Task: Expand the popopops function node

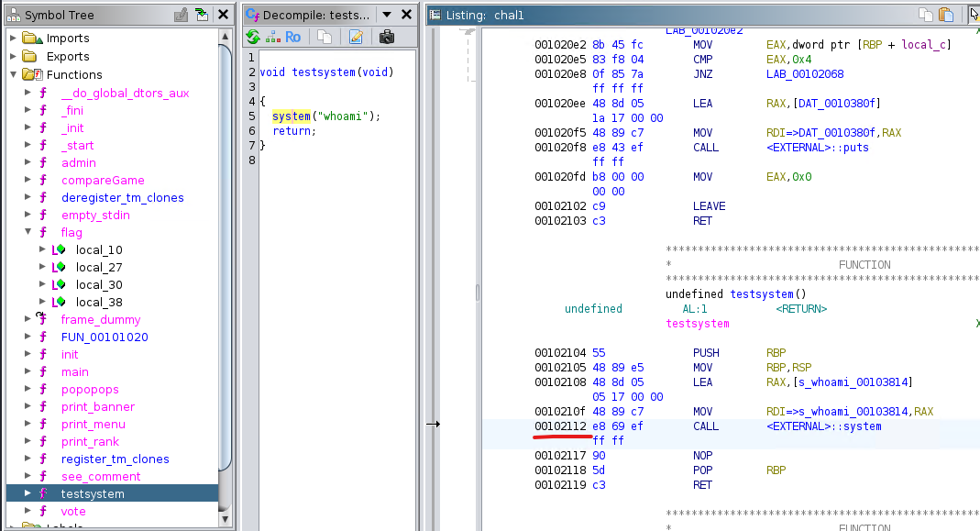Action: [x=28, y=389]
